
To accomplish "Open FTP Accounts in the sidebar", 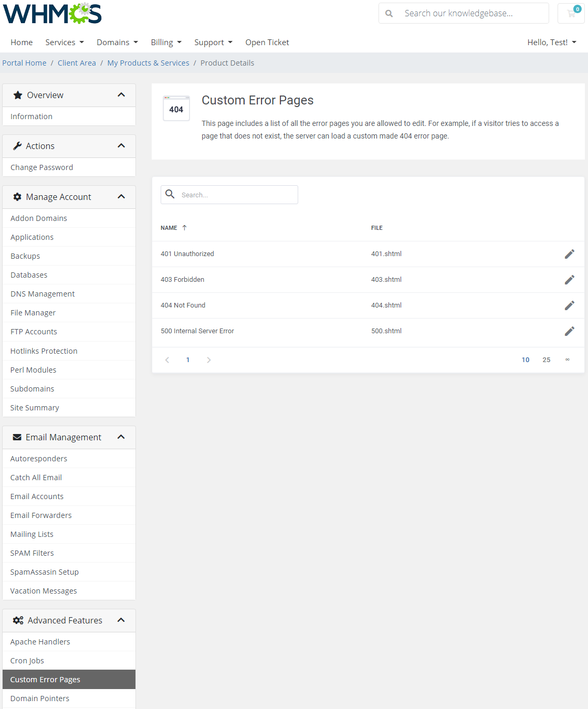I will 69,332.
